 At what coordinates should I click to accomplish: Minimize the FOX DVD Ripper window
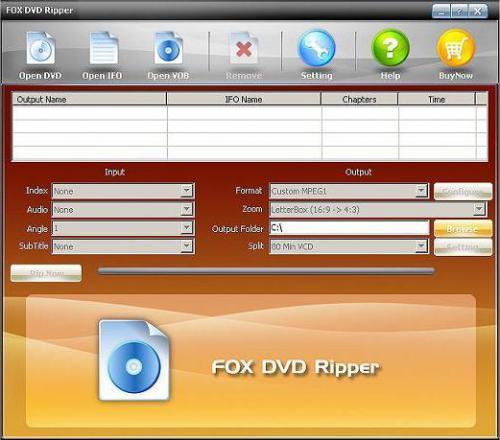click(x=441, y=12)
